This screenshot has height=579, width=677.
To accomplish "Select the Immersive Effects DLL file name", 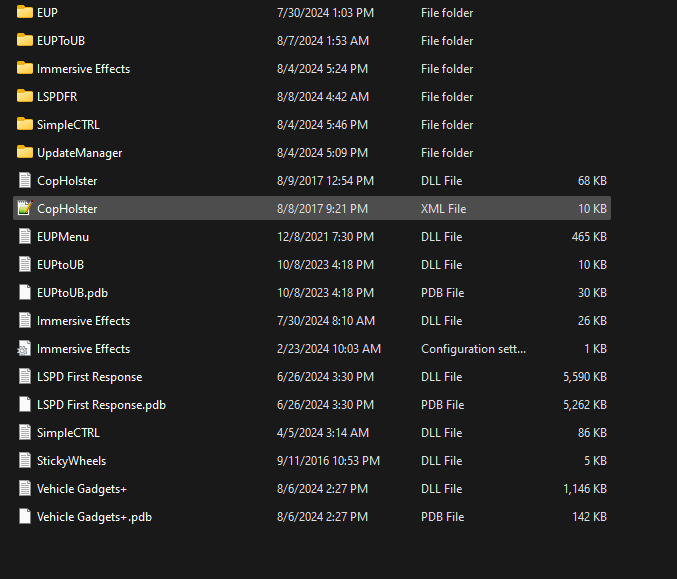I will point(83,321).
